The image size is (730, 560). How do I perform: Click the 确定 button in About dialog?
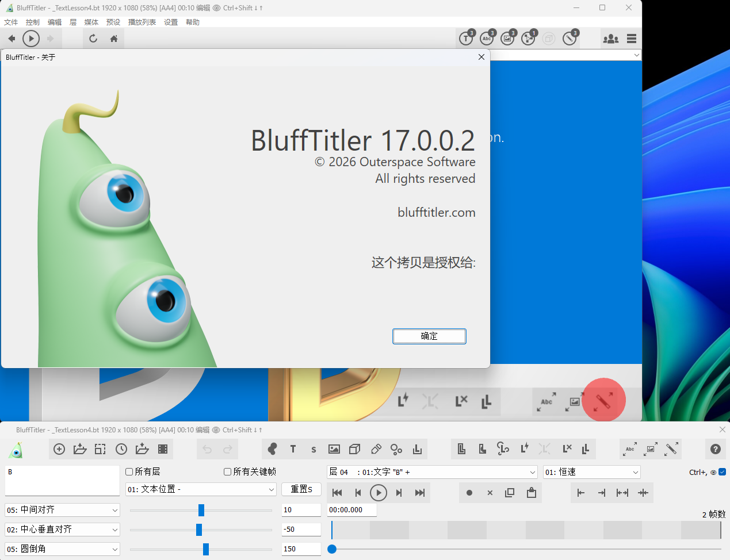coord(429,336)
